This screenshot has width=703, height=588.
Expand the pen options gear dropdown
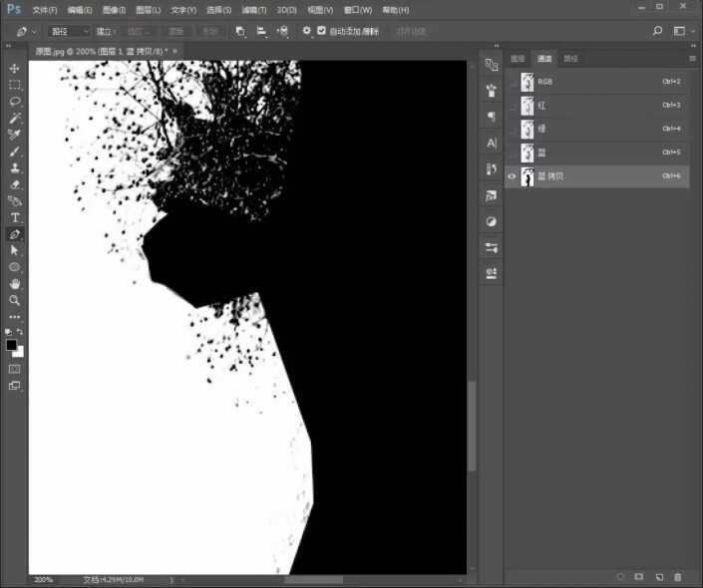[306, 31]
